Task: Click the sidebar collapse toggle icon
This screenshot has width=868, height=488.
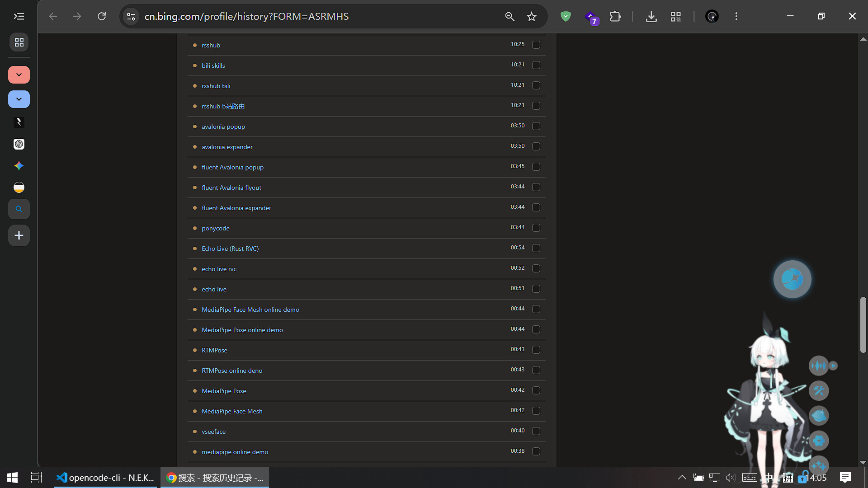Action: [19, 16]
